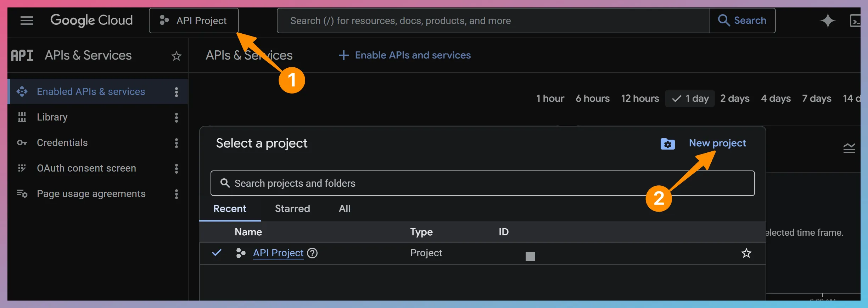
Task: Click the Page usage agreements icon
Action: [x=22, y=194]
